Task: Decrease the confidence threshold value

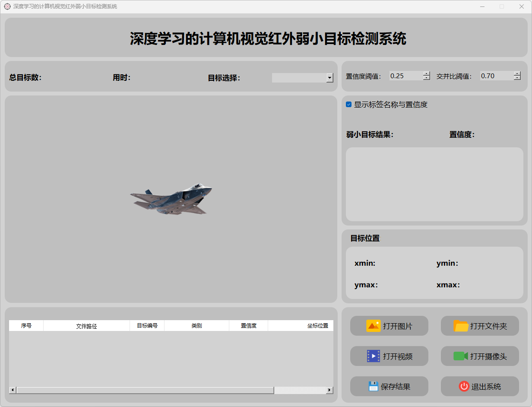Action: pyautogui.click(x=427, y=78)
